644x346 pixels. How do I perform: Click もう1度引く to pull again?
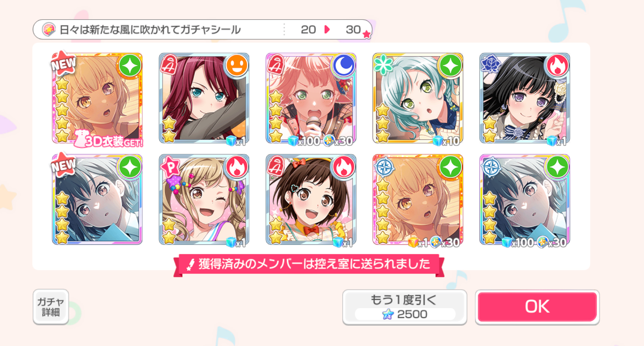coord(404,307)
